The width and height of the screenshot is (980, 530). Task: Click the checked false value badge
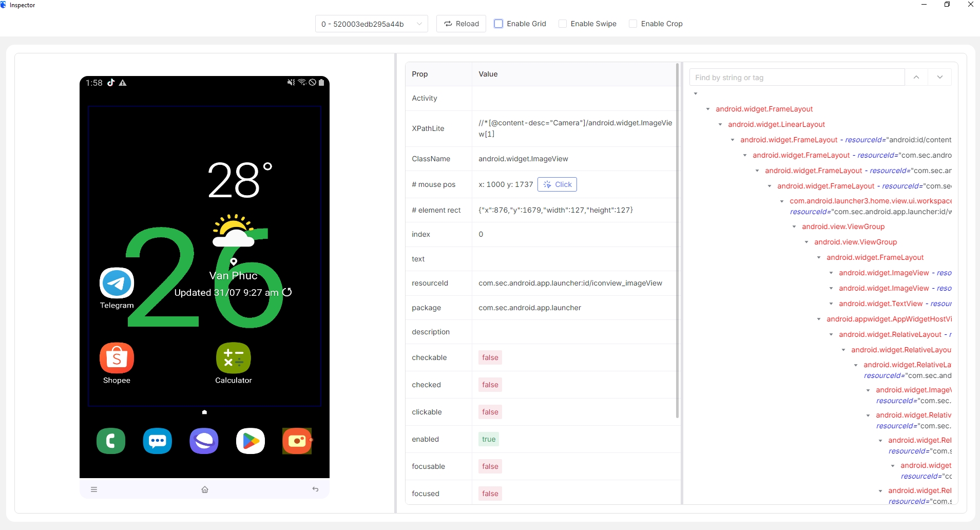490,385
